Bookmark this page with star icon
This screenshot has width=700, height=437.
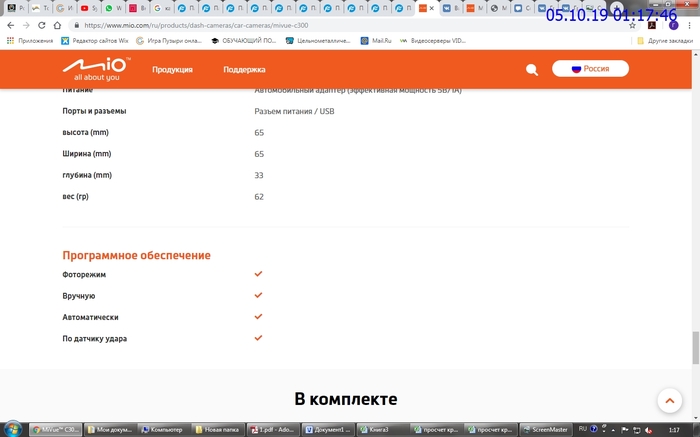point(631,25)
